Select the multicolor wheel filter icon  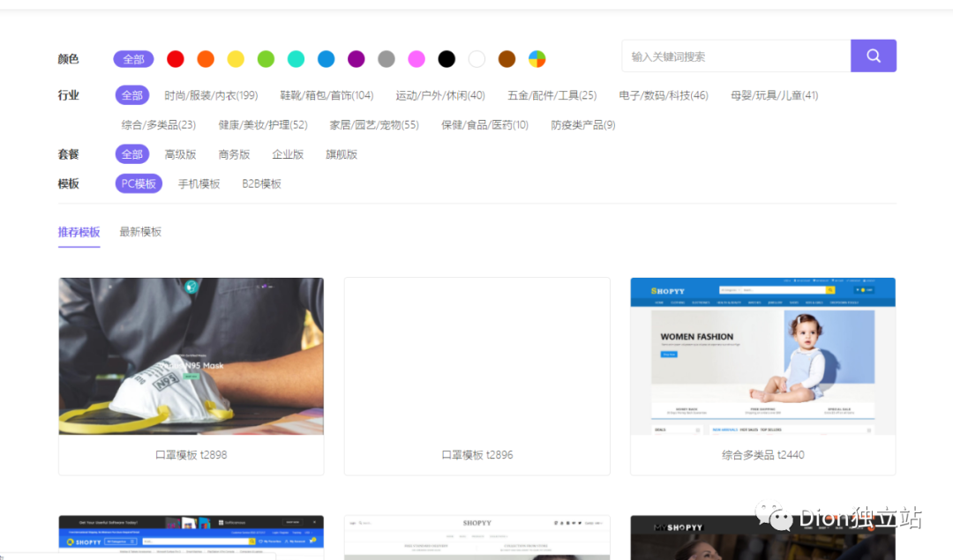536,58
